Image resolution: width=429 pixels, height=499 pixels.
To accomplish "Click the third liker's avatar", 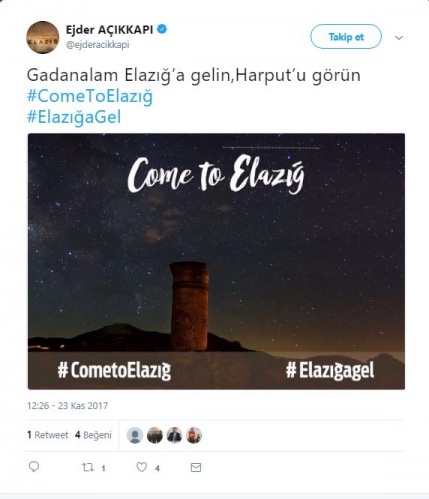I will tap(174, 435).
